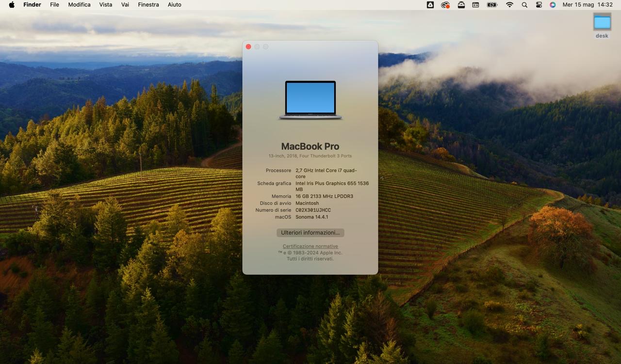Click the 13-inch, 2018 model description
The width and height of the screenshot is (621, 364).
pyautogui.click(x=310, y=156)
